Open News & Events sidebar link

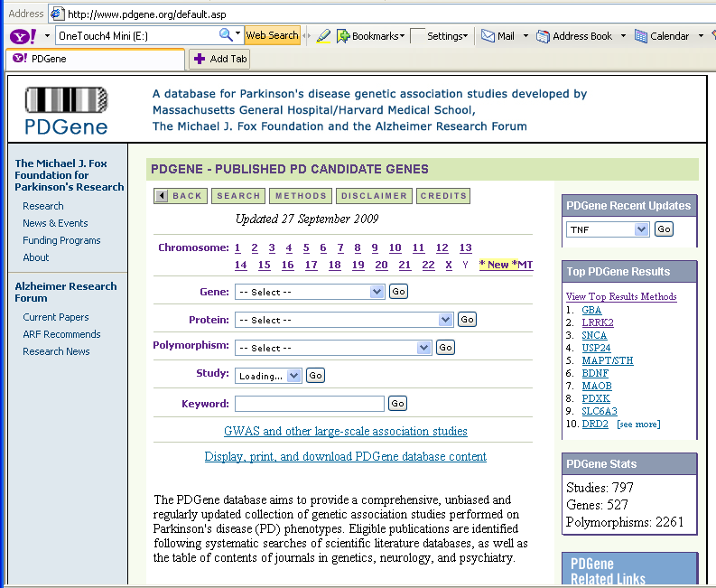[55, 223]
